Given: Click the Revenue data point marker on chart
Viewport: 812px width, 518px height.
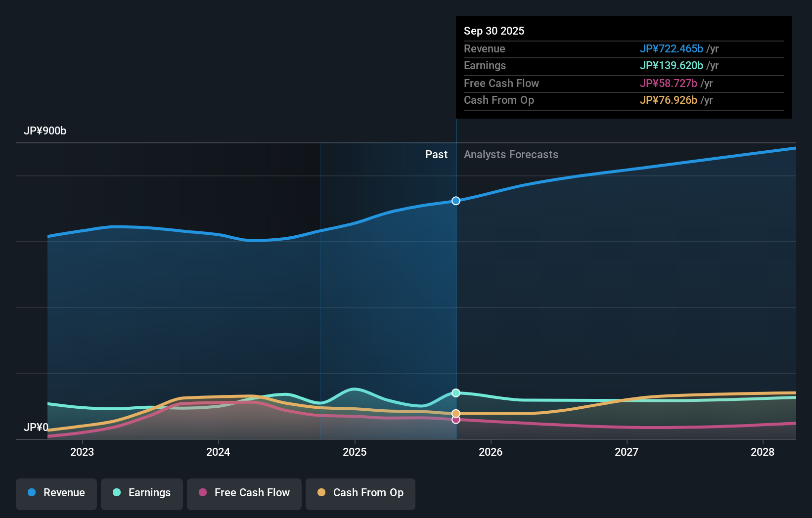Looking at the screenshot, I should pyautogui.click(x=455, y=201).
